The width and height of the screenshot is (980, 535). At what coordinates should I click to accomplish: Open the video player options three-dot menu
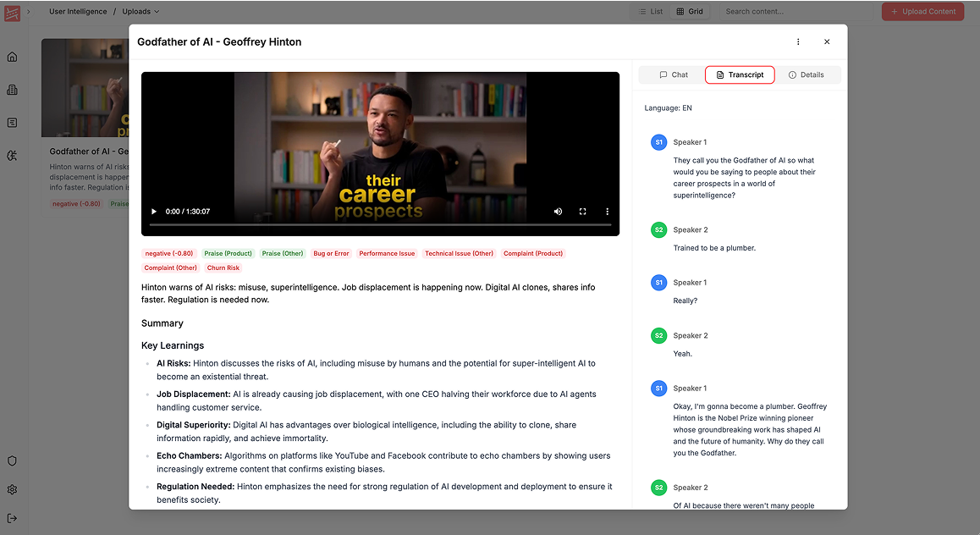[607, 211]
